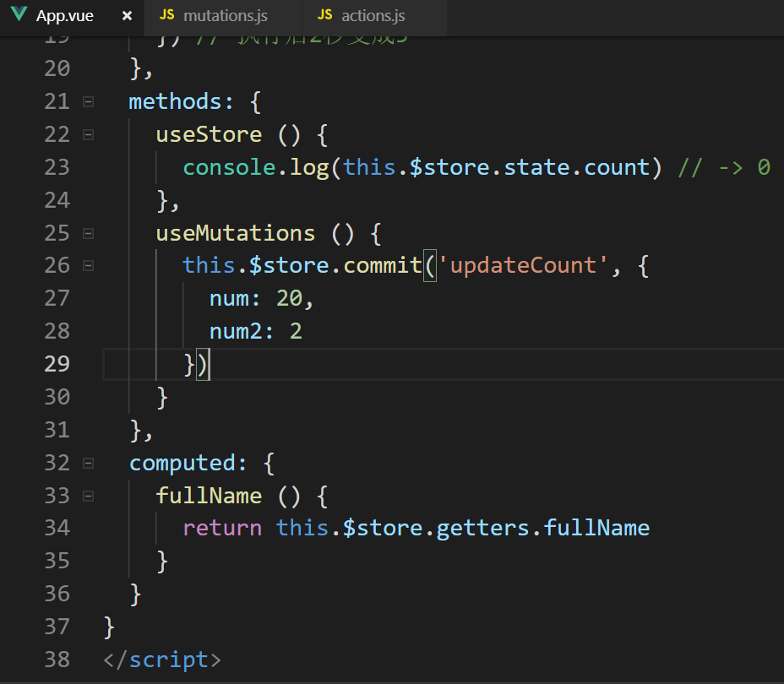Click 'state' in this.$store.state.count
The image size is (784, 684).
tap(536, 167)
